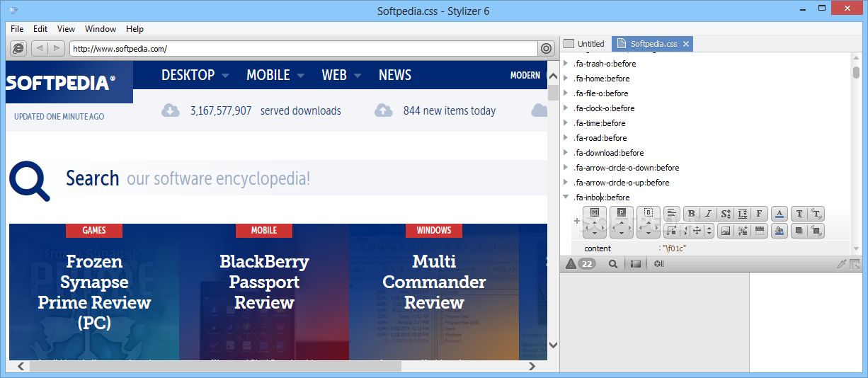868x378 pixels.
Task: Click the content property value "\f01c"
Action: tap(674, 248)
